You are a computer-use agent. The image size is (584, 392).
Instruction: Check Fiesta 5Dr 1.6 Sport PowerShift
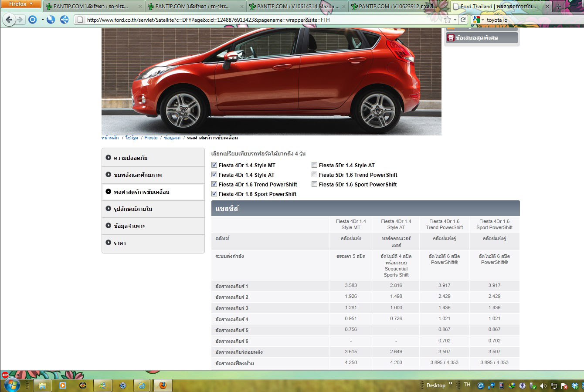(x=314, y=184)
